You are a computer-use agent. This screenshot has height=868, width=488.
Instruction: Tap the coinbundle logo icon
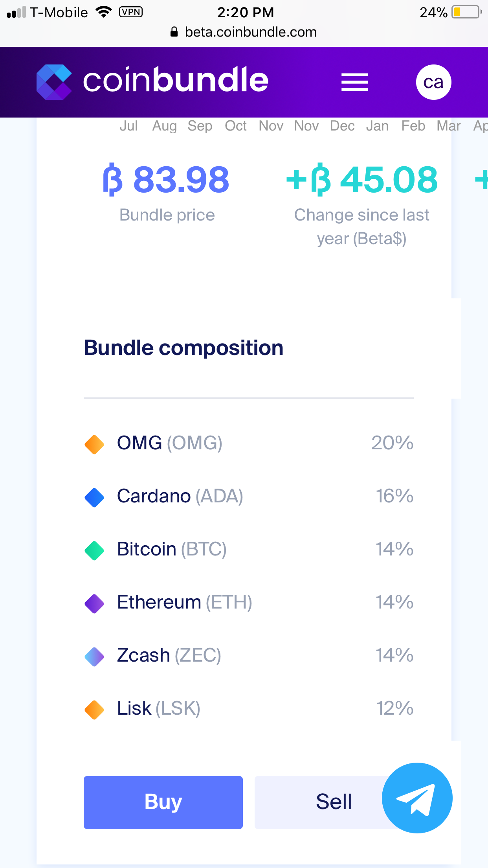pos(54,82)
